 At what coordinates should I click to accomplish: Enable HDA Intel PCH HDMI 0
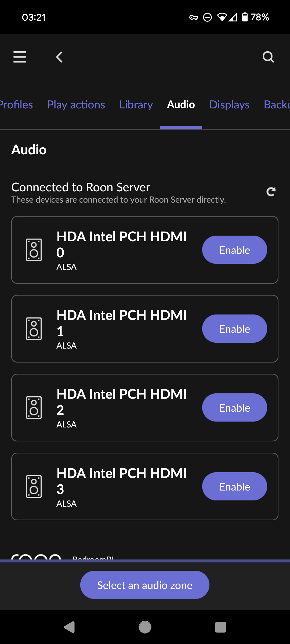[x=234, y=250]
